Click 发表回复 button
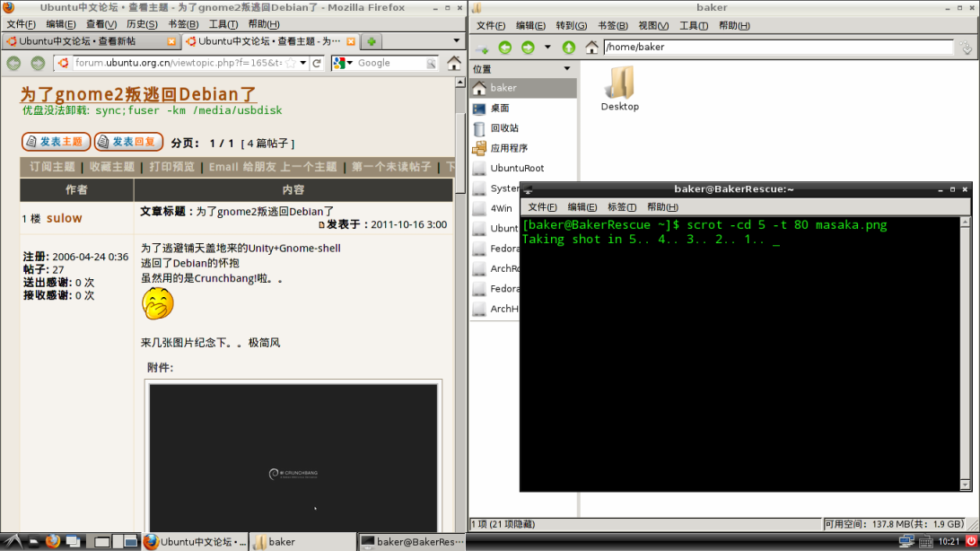The width and height of the screenshot is (980, 551). pyautogui.click(x=128, y=142)
